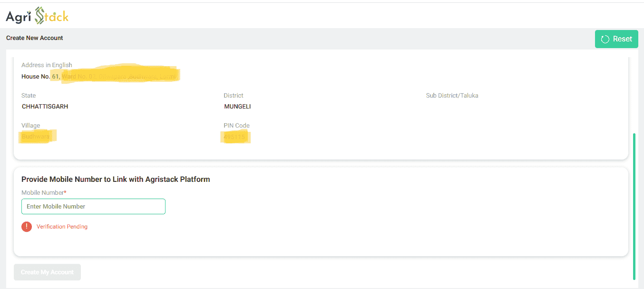Click the District field label

click(234, 96)
